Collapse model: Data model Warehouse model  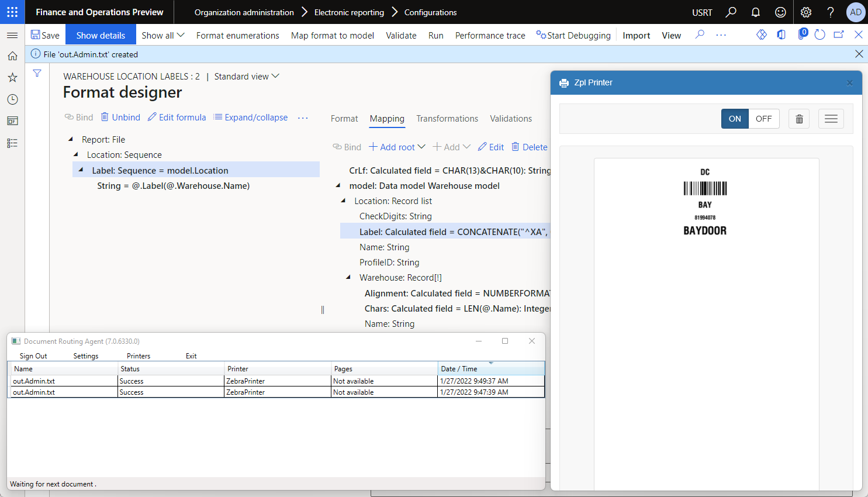click(338, 185)
